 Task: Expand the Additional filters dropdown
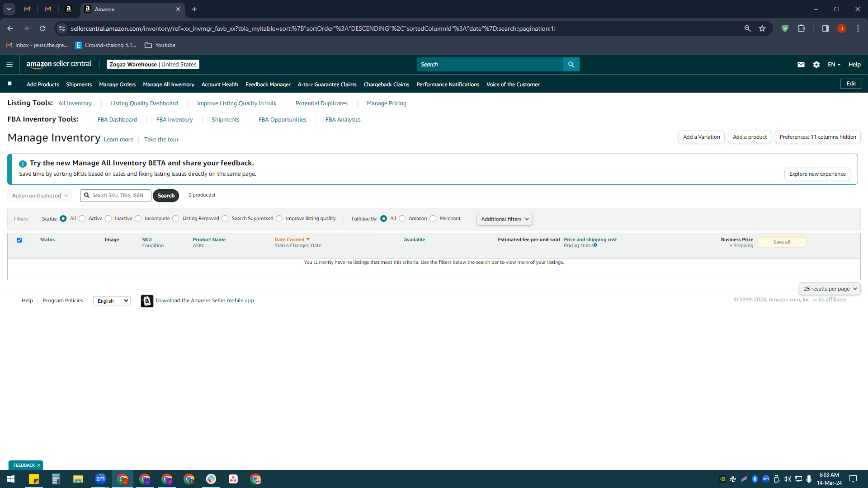tap(505, 219)
